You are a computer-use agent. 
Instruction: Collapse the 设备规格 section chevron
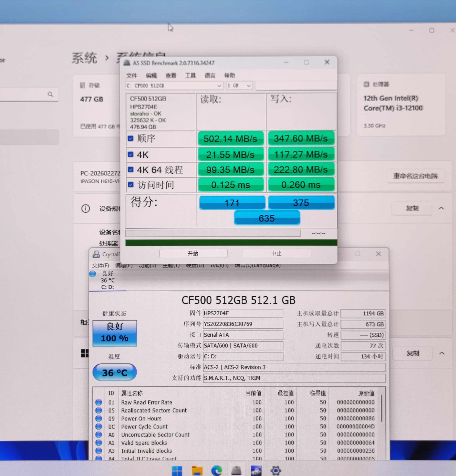click(x=441, y=208)
